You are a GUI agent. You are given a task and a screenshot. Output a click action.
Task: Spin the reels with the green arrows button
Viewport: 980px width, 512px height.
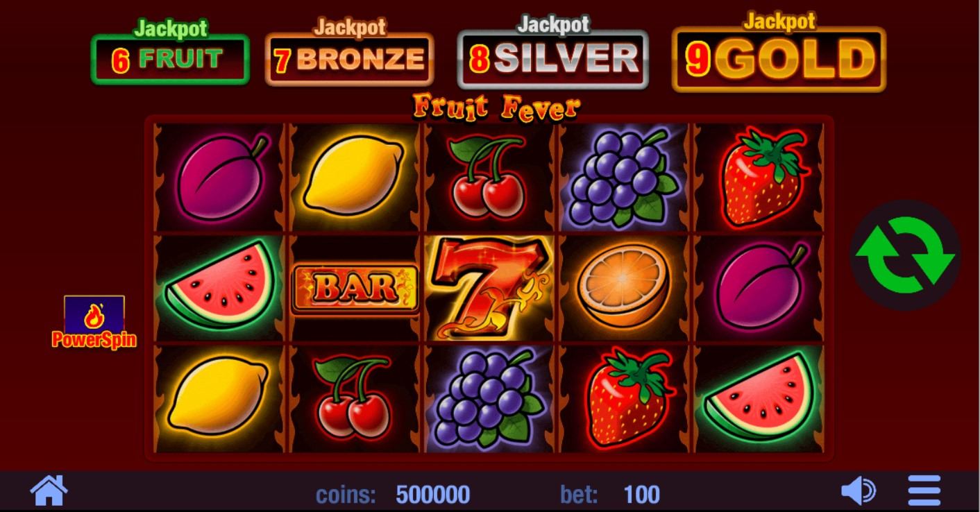905,255
